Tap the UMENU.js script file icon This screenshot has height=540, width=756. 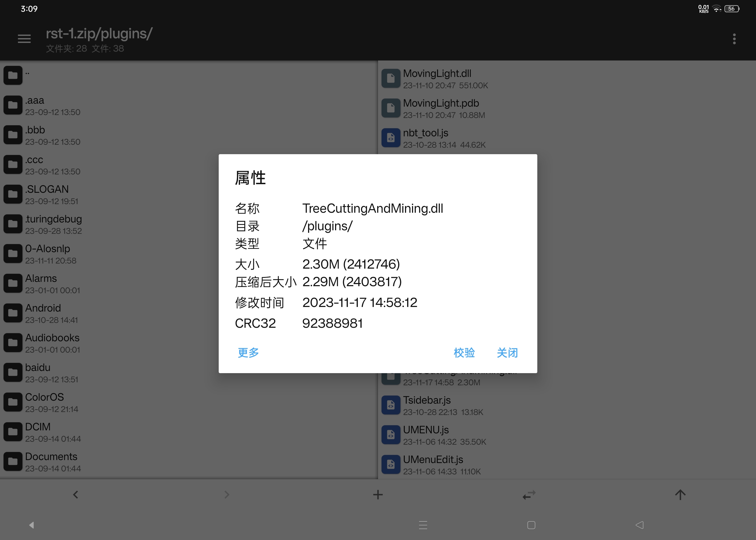[x=391, y=435]
